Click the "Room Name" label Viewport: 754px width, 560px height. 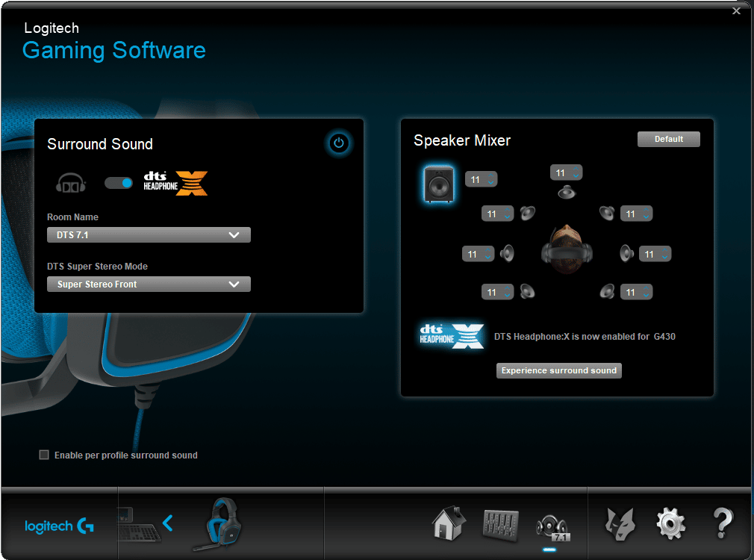(72, 217)
